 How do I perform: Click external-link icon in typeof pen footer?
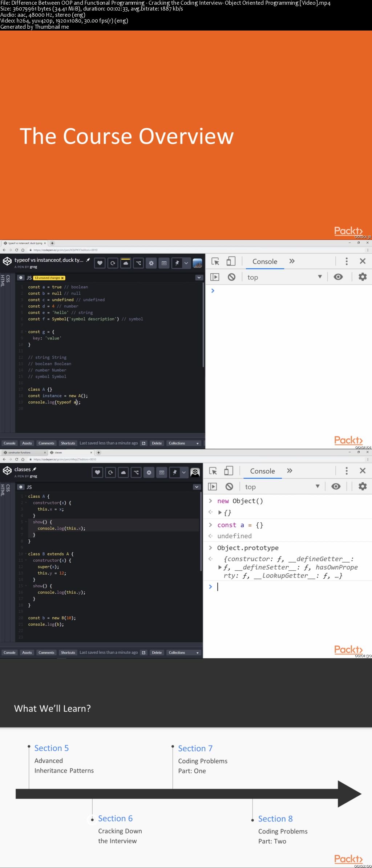[143, 443]
